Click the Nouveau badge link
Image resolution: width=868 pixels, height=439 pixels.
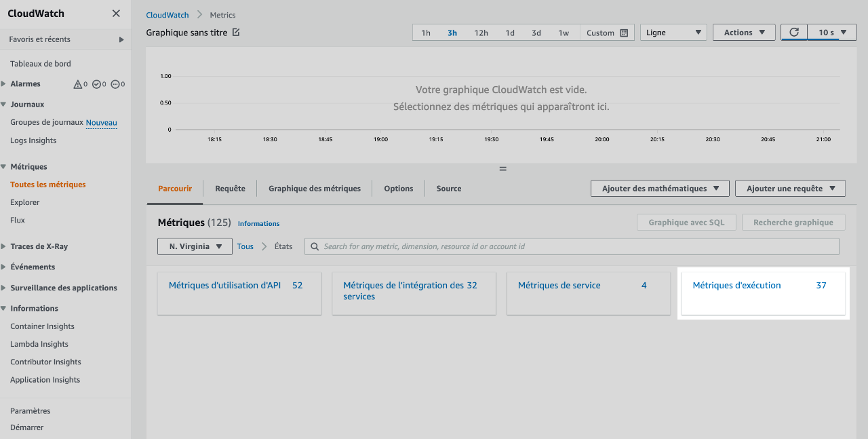click(x=102, y=123)
